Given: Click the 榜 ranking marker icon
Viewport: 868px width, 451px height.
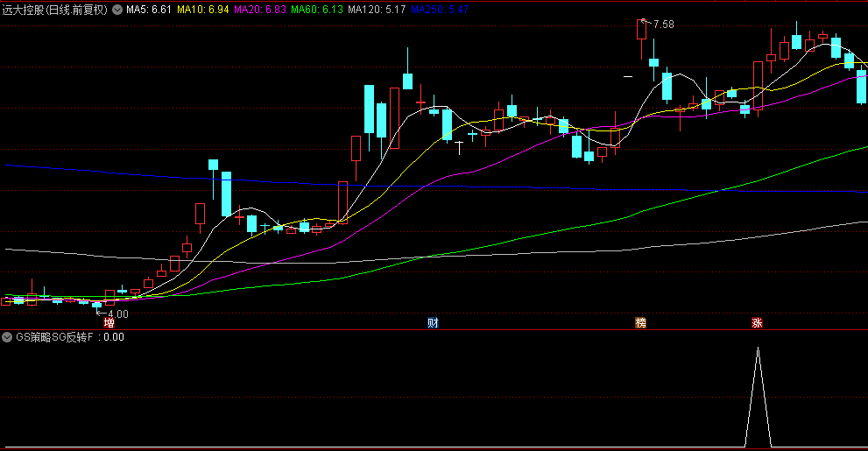Looking at the screenshot, I should [x=640, y=322].
